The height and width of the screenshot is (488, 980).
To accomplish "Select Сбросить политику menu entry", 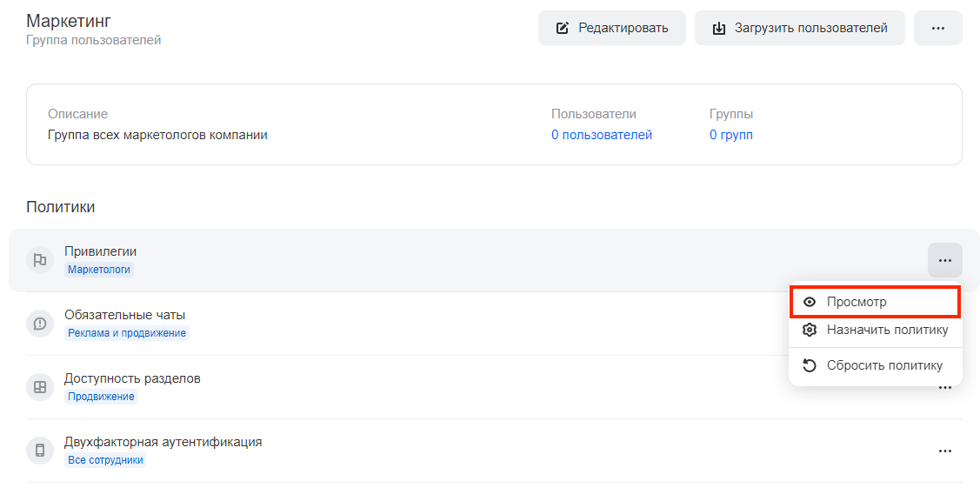I will tap(875, 365).
